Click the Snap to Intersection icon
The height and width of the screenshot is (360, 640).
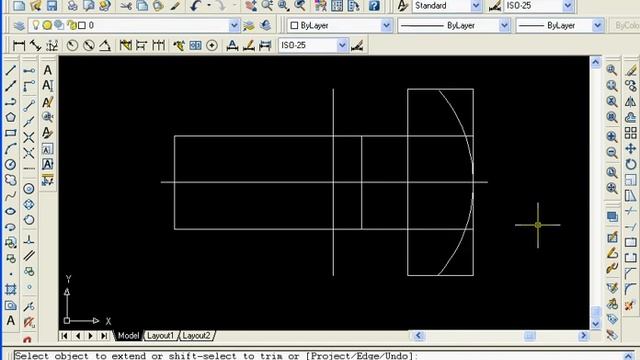(29, 137)
